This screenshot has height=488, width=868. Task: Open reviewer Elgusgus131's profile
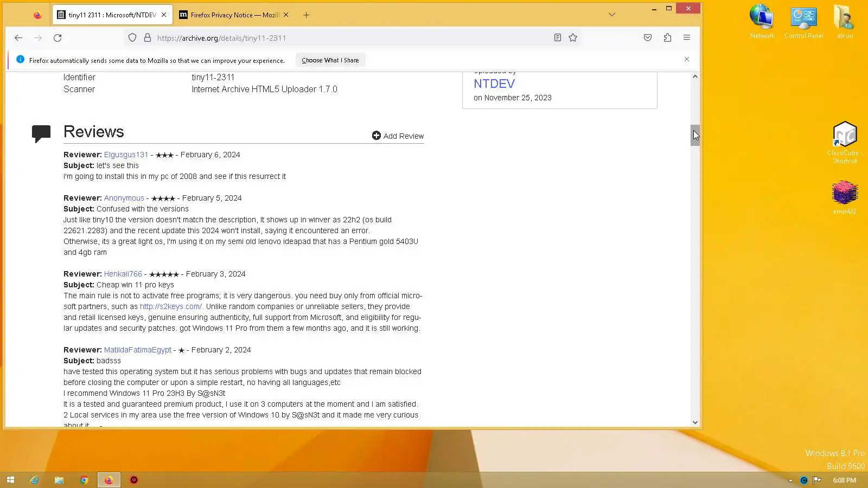point(126,155)
